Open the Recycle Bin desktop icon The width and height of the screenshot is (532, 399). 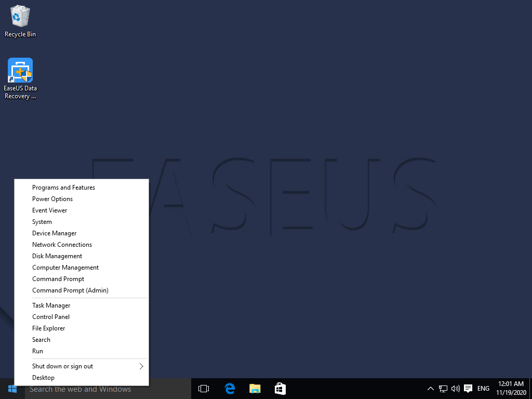click(20, 21)
